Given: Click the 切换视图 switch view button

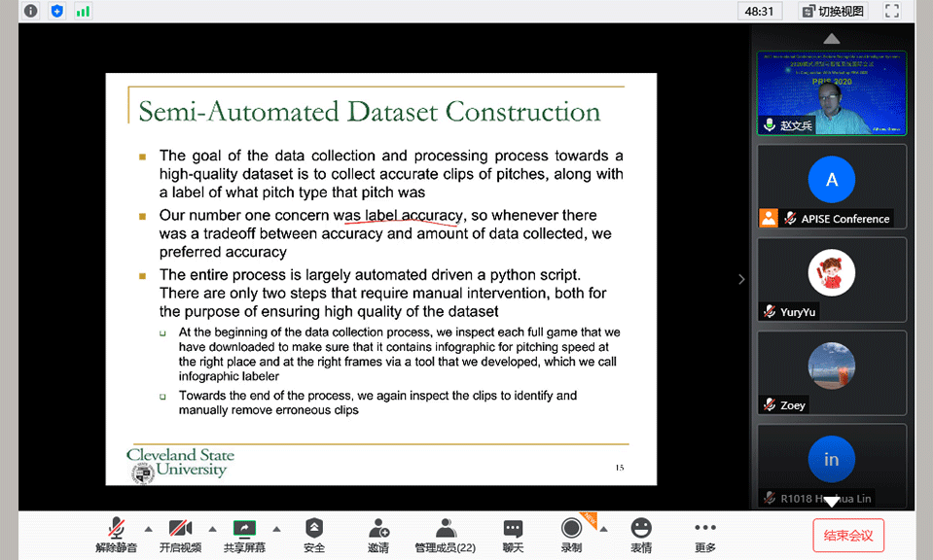Looking at the screenshot, I should pyautogui.click(x=834, y=12).
